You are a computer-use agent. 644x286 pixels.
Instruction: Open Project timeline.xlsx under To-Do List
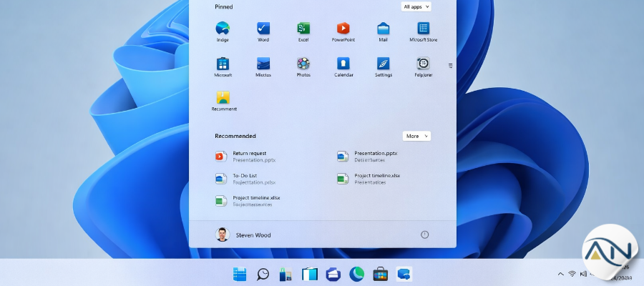[x=248, y=201]
